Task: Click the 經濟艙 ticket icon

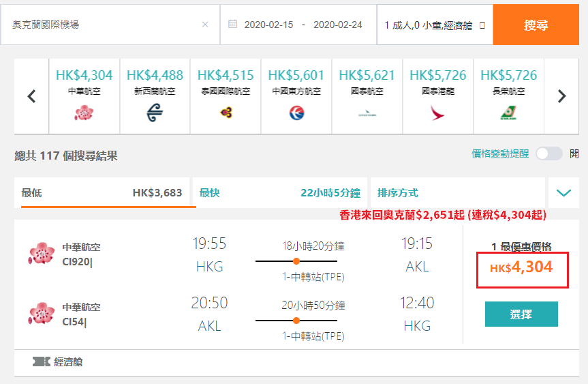Action: pos(42,361)
